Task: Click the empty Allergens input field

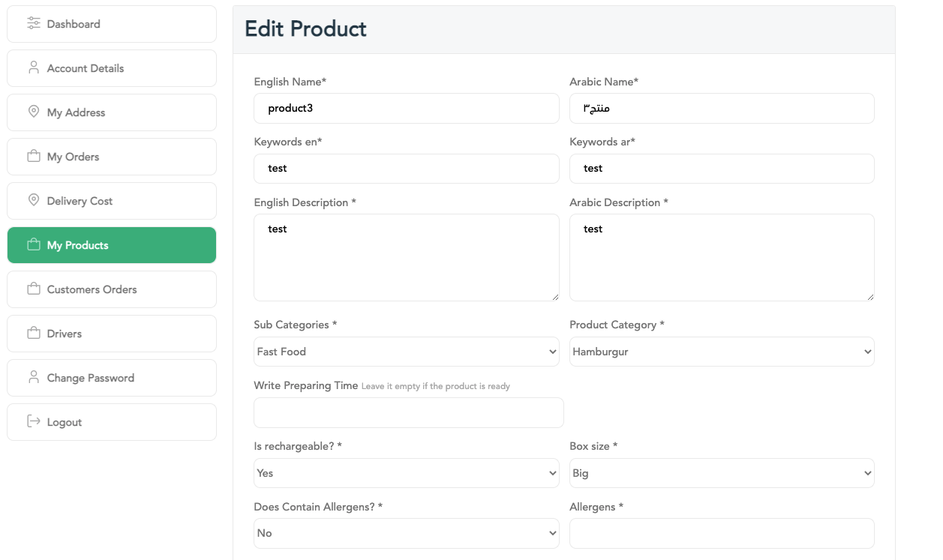Action: pyautogui.click(x=721, y=533)
